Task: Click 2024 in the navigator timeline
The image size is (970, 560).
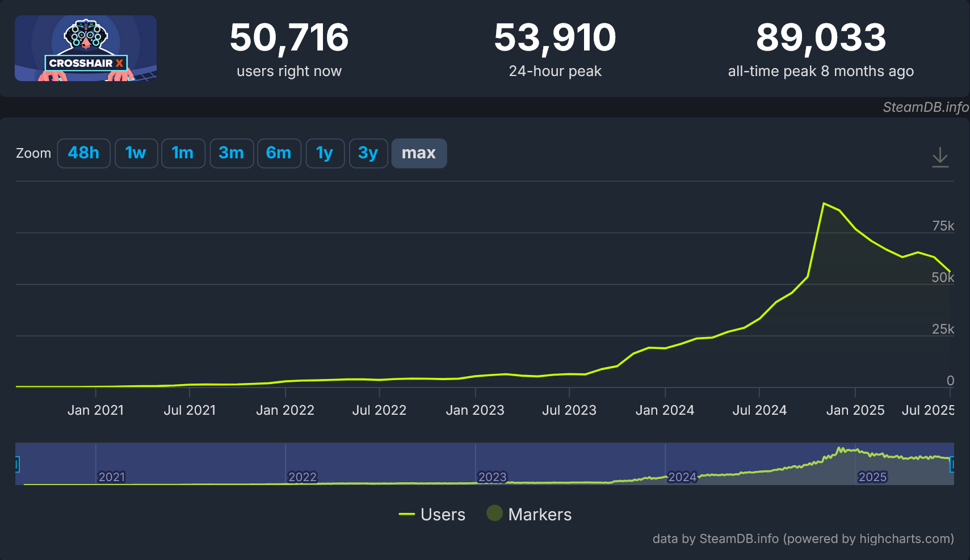Action: point(682,477)
